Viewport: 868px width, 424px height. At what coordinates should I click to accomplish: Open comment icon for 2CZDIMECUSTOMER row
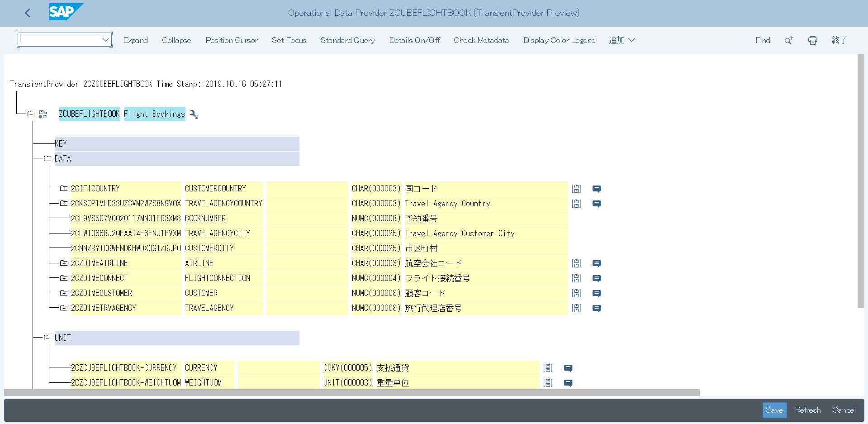[x=597, y=293]
